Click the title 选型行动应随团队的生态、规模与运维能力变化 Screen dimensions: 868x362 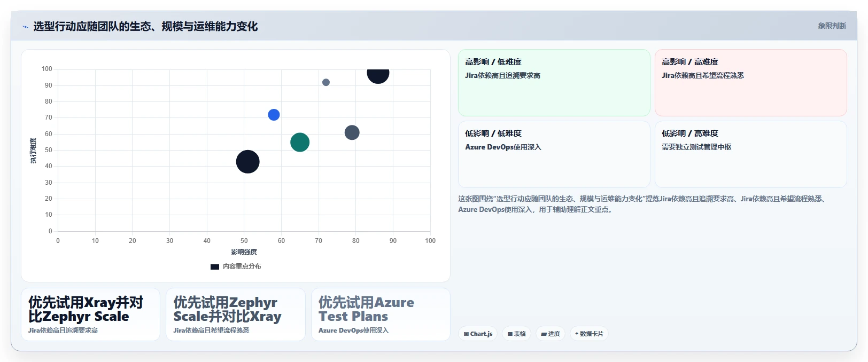coord(145,26)
